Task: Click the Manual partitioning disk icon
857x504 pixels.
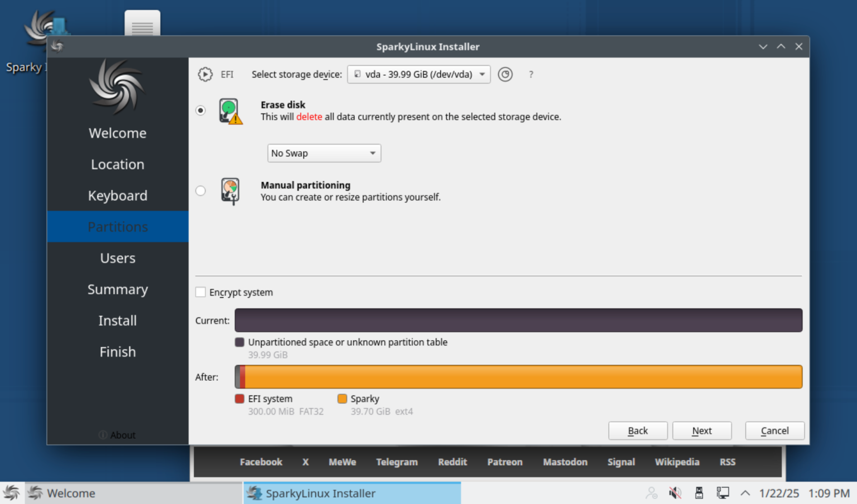Action: (x=230, y=191)
